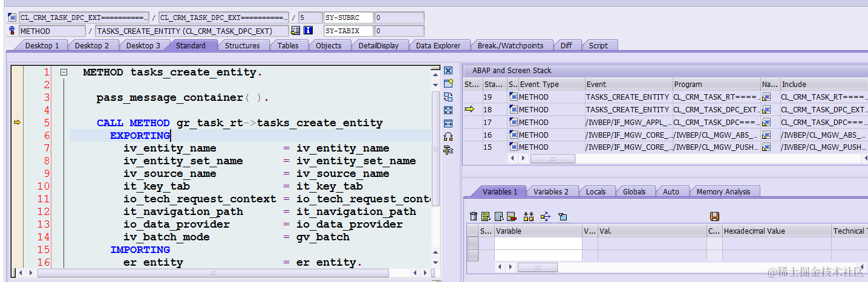The width and height of the screenshot is (868, 282).
Task: Open the Diff tab
Action: click(566, 45)
